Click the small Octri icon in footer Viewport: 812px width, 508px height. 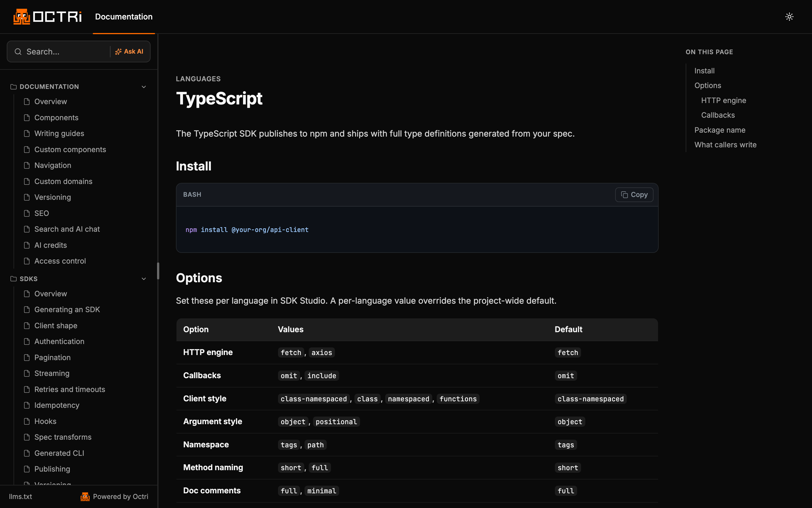pos(85,496)
